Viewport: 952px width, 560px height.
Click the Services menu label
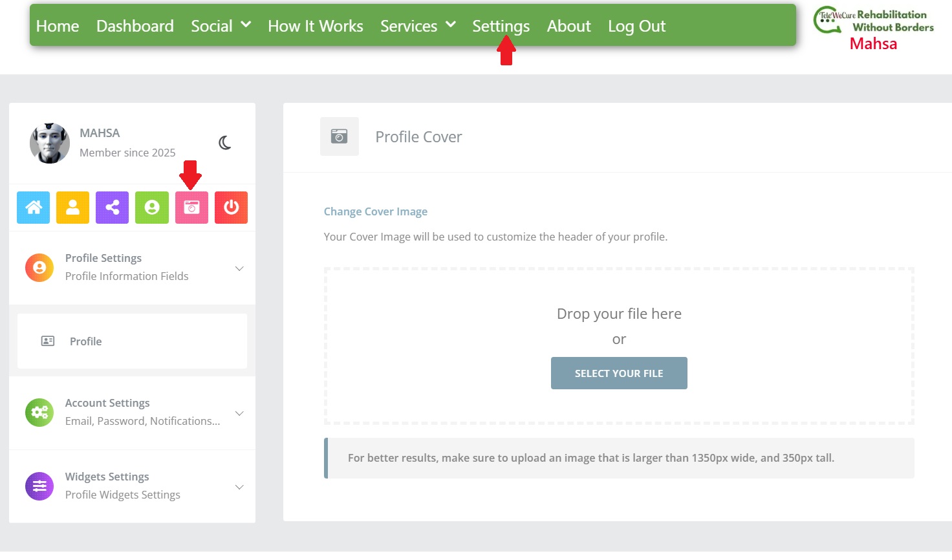[x=409, y=26]
